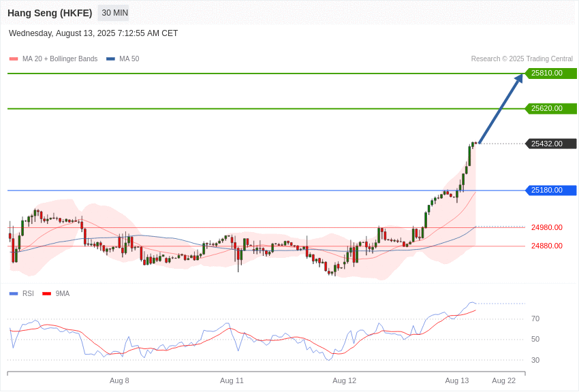Click the Research © 2025 Trading Central credit
The image size is (579, 392).
(522, 59)
